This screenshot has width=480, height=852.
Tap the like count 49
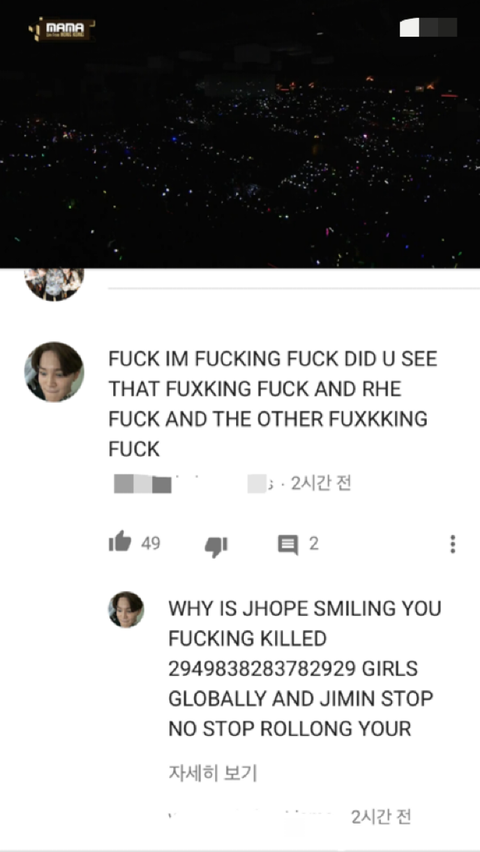coord(151,543)
